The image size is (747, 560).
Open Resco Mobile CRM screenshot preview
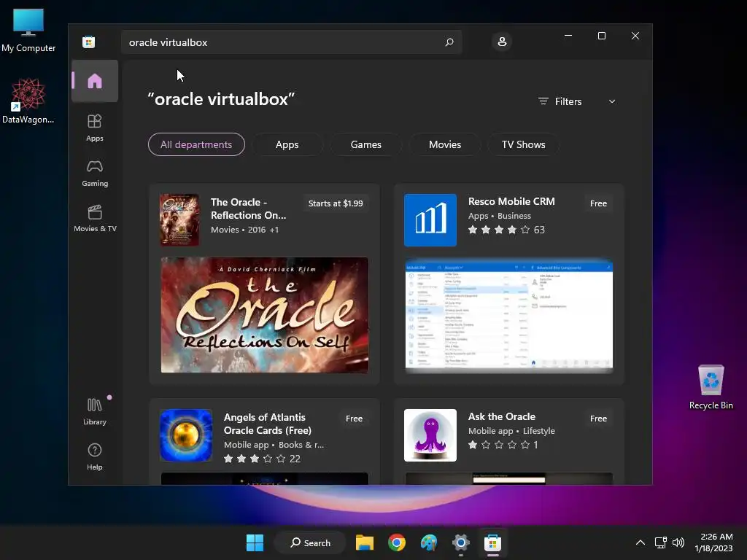(508, 315)
